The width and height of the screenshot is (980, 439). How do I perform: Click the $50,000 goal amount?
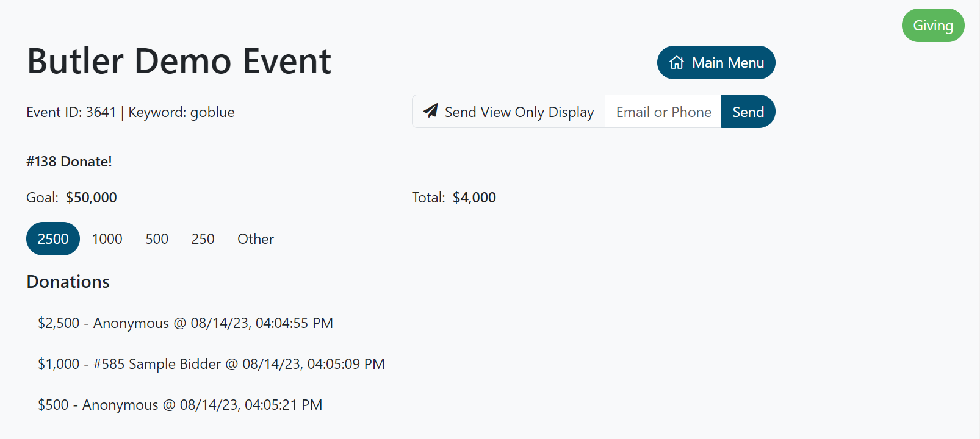point(92,198)
